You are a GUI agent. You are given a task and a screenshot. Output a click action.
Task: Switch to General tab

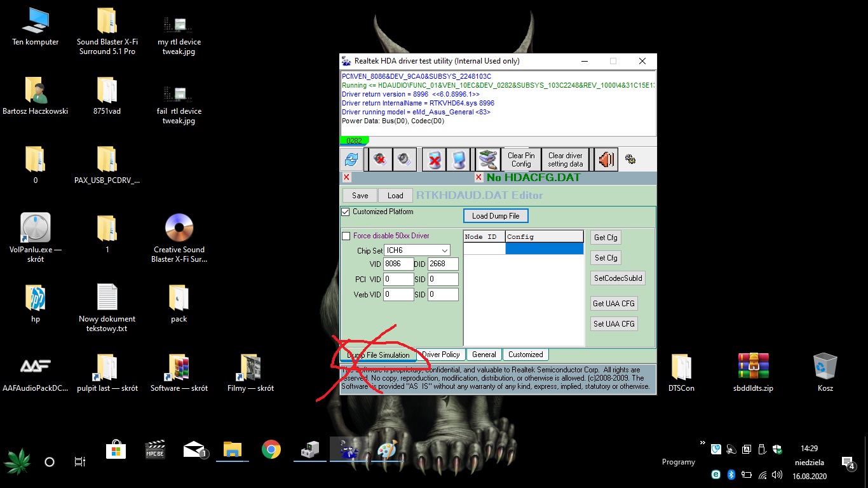[484, 355]
